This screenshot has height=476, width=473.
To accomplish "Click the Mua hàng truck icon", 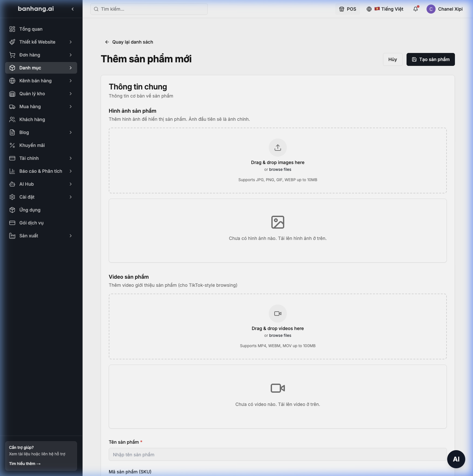I will click(x=12, y=107).
